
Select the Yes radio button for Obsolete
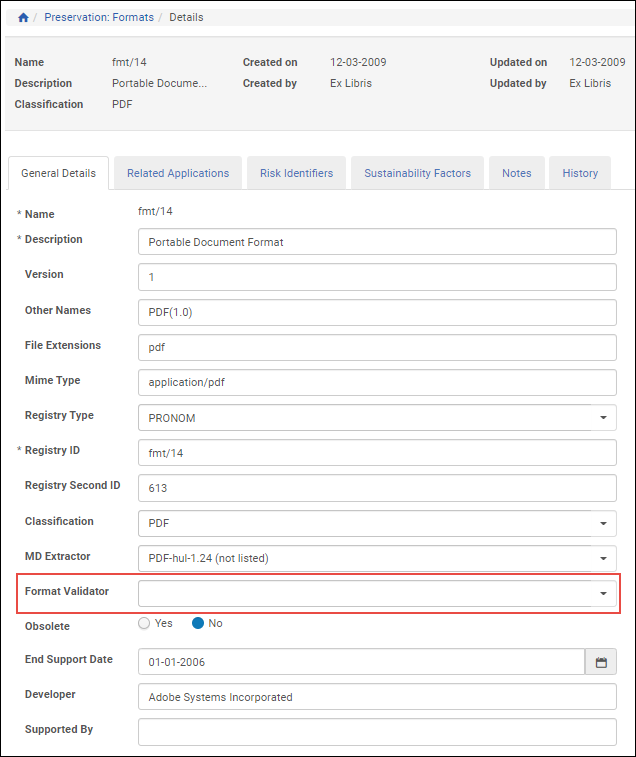(145, 623)
